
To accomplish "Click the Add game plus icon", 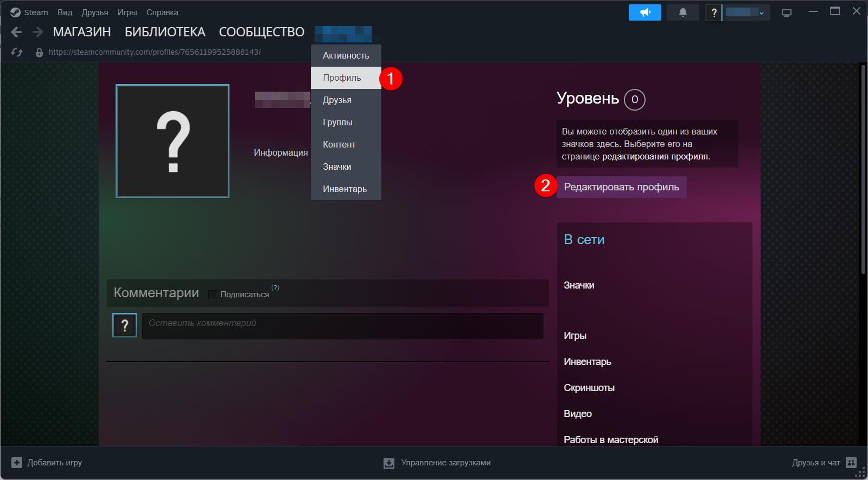I will (x=17, y=463).
